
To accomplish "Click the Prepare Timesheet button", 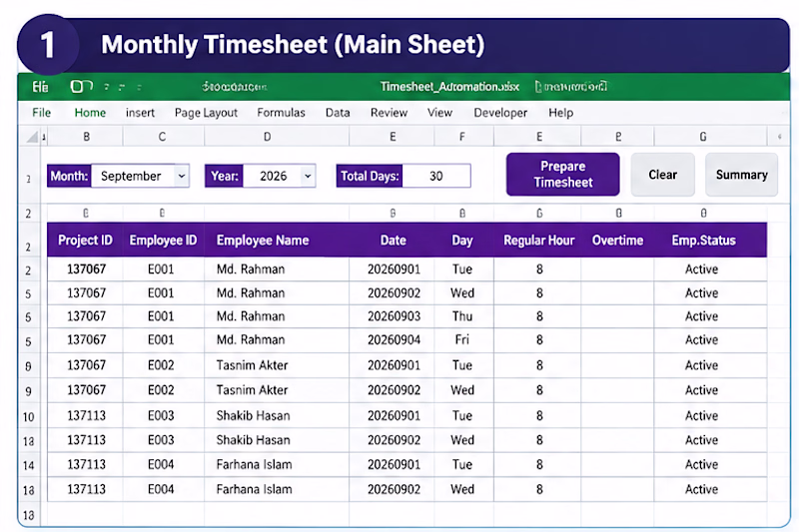I will (563, 174).
